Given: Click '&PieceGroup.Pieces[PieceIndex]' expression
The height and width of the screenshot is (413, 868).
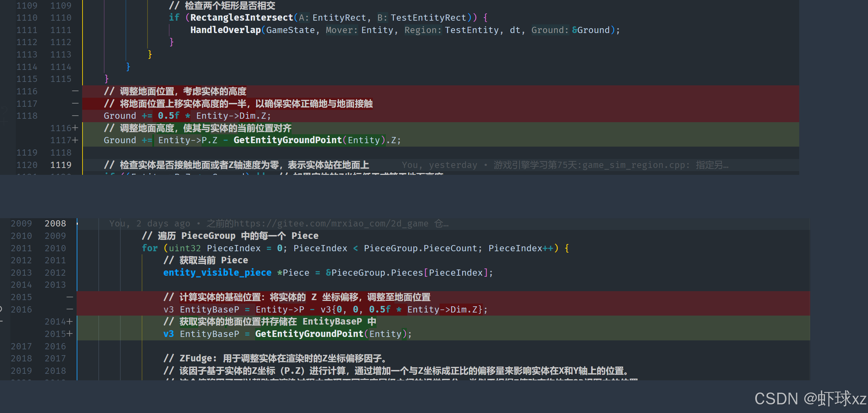Looking at the screenshot, I should tap(407, 273).
